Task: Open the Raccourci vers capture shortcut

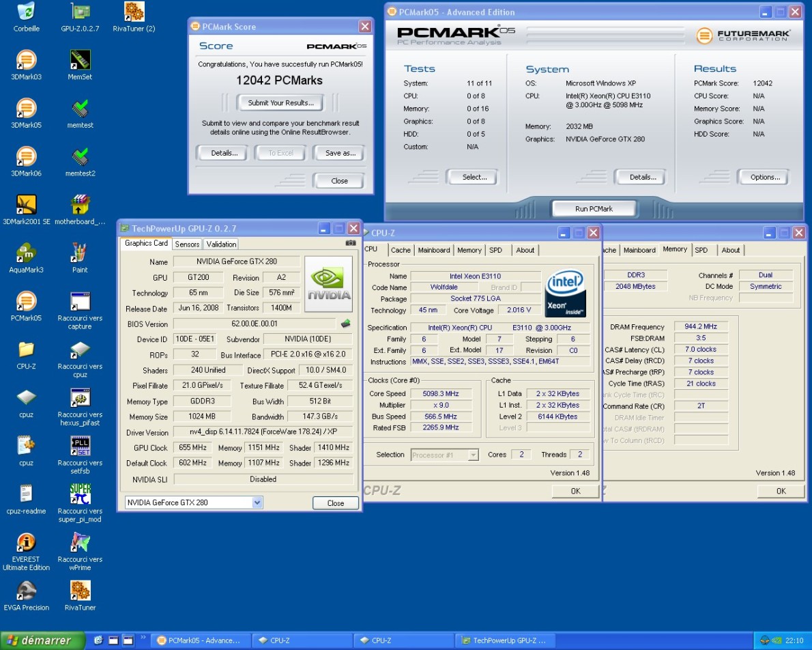Action: click(80, 310)
